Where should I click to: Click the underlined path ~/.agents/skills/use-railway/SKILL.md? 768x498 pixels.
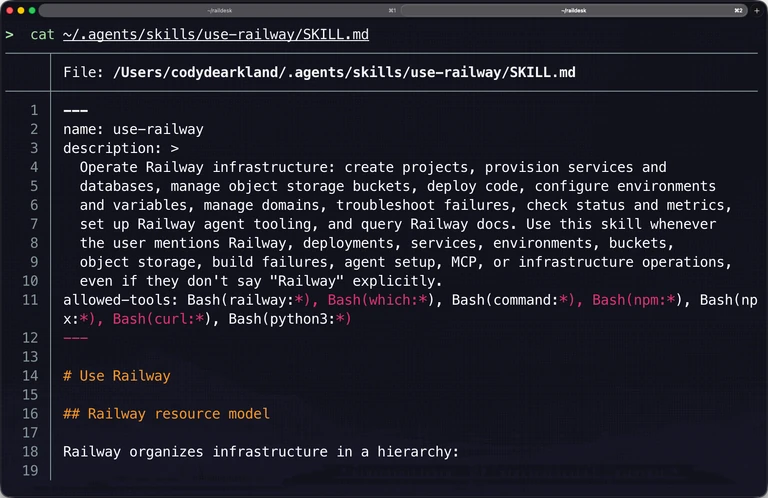pyautogui.click(x=216, y=34)
